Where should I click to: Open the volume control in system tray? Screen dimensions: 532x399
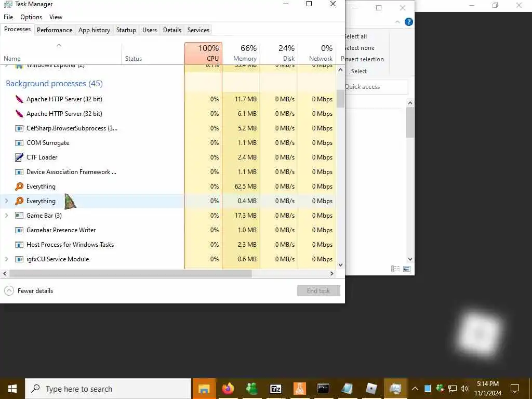pos(464,389)
